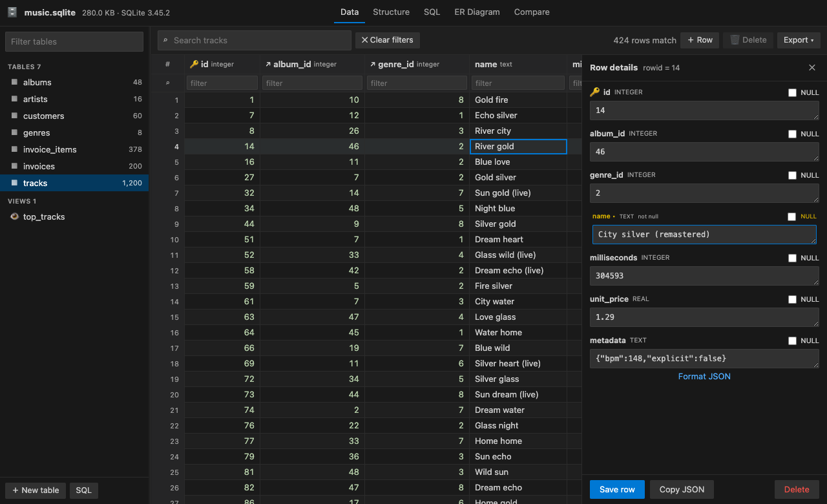Click the artists table icon

(x=14, y=99)
